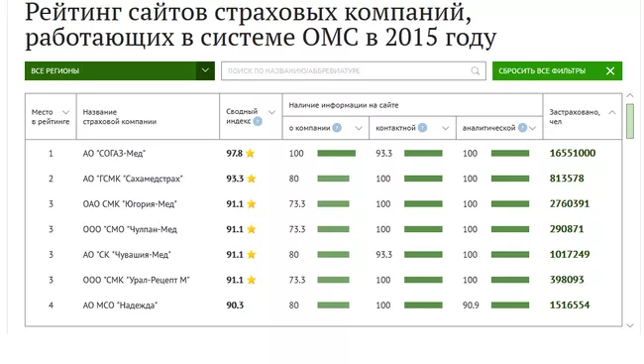Open help icon next to 'контактной'
644x364 pixels.
coord(422,128)
